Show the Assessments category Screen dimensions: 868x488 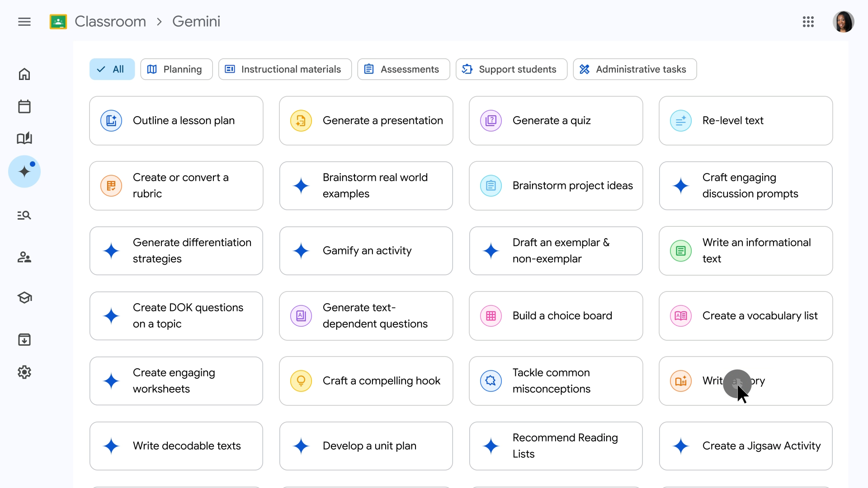404,69
